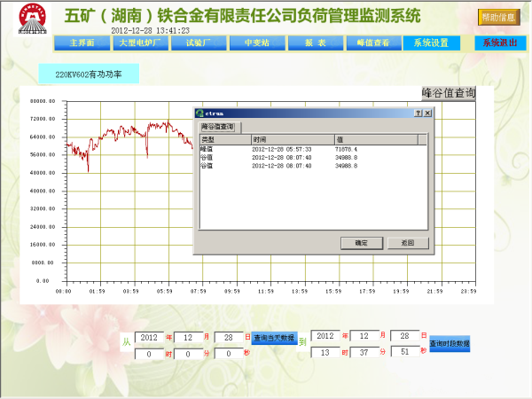This screenshot has height=399, width=532.
Task: Close the ctrun dialog window
Action: (427, 113)
